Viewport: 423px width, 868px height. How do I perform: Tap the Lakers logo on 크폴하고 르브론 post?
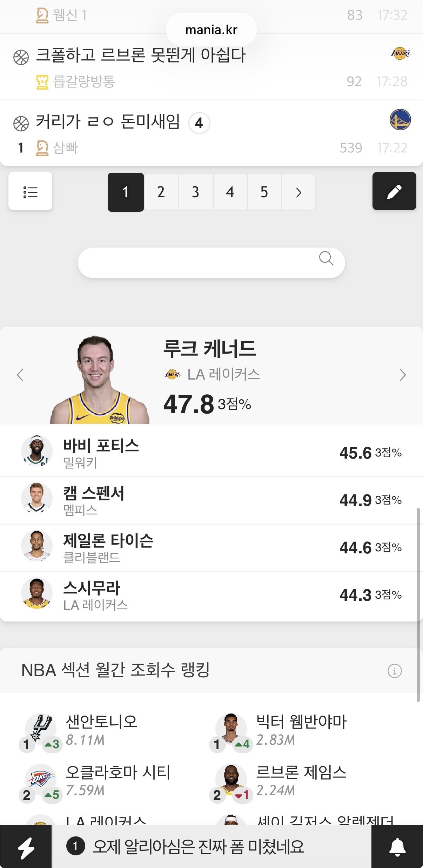point(400,53)
